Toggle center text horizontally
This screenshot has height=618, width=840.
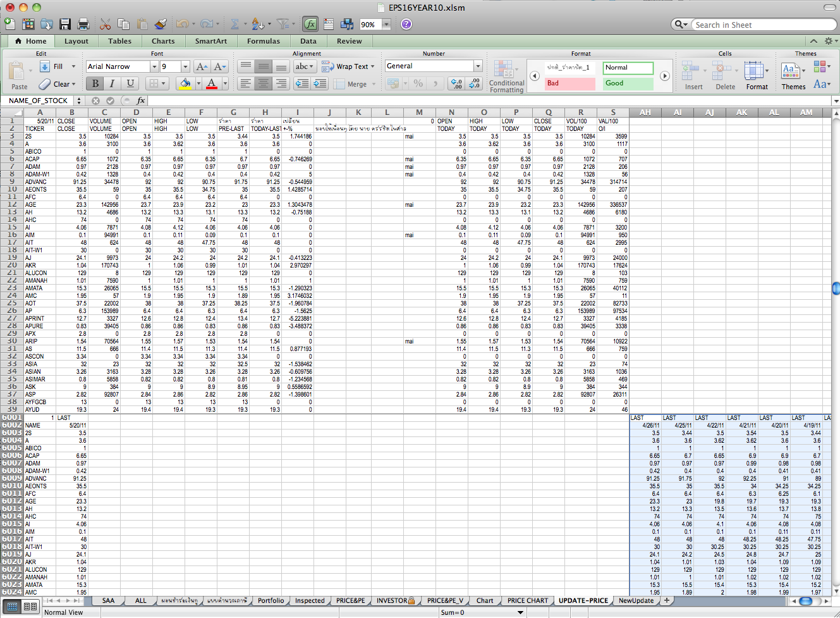click(263, 83)
